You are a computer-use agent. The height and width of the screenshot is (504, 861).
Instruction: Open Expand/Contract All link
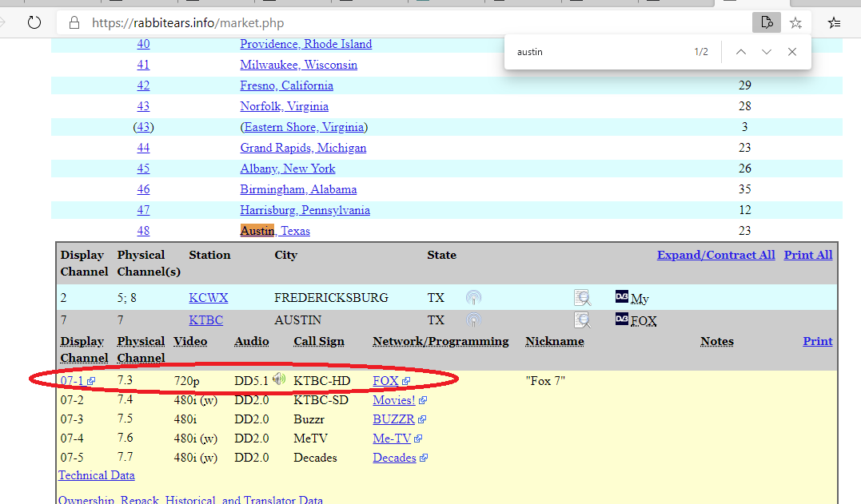[716, 255]
